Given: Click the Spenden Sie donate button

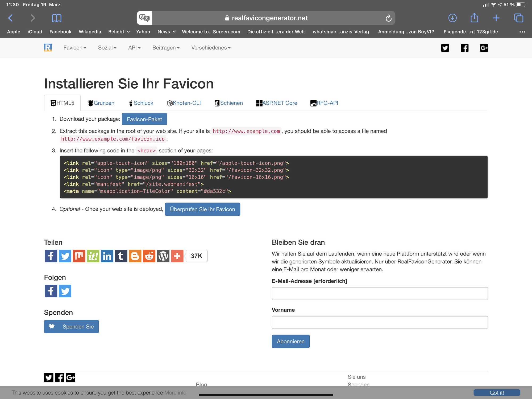Looking at the screenshot, I should coord(71,327).
